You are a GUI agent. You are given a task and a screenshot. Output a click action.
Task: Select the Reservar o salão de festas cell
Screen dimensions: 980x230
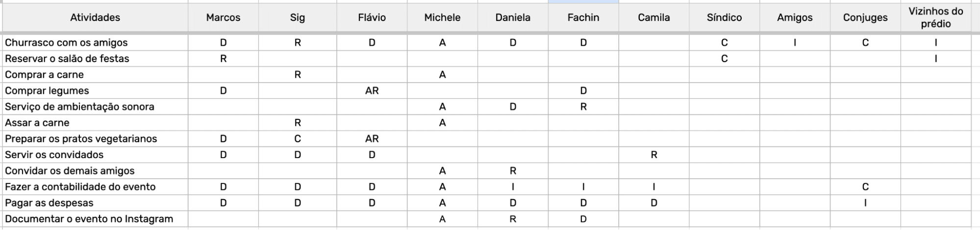(67, 59)
